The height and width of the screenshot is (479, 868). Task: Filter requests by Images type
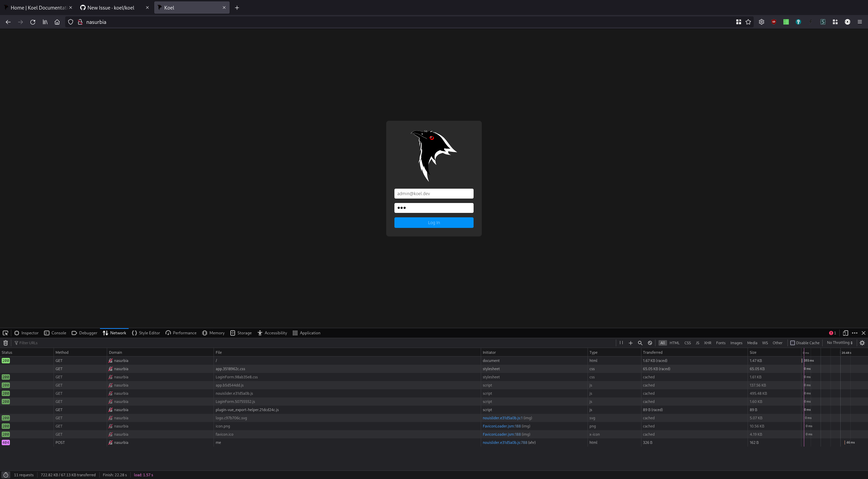click(736, 343)
